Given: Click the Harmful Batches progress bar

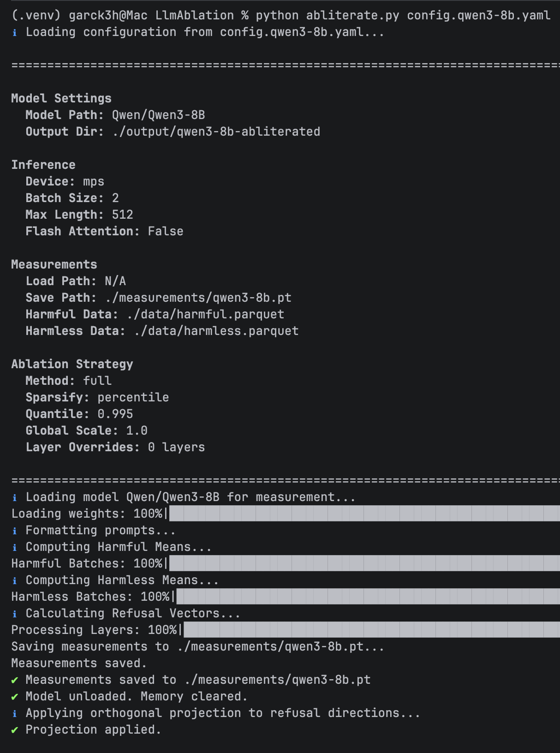Looking at the screenshot, I should [x=364, y=563].
